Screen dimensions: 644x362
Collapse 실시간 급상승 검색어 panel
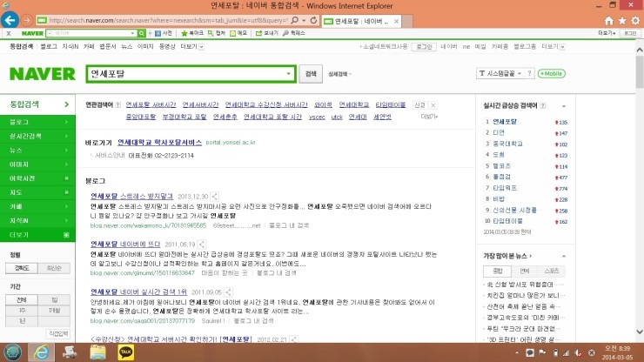tap(564, 106)
